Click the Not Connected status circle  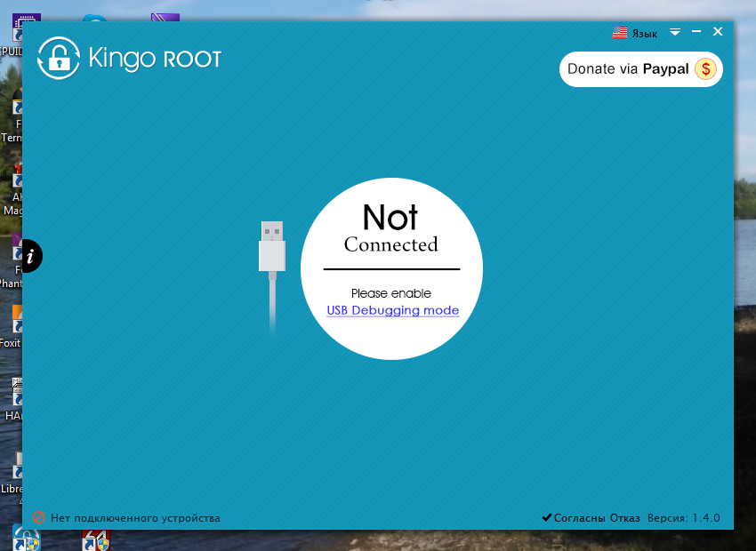point(391,231)
